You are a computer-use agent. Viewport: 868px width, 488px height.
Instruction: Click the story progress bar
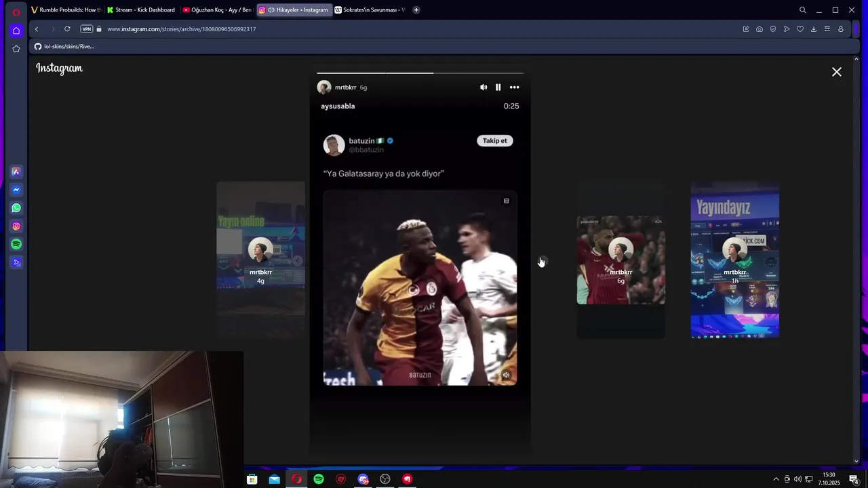point(420,73)
